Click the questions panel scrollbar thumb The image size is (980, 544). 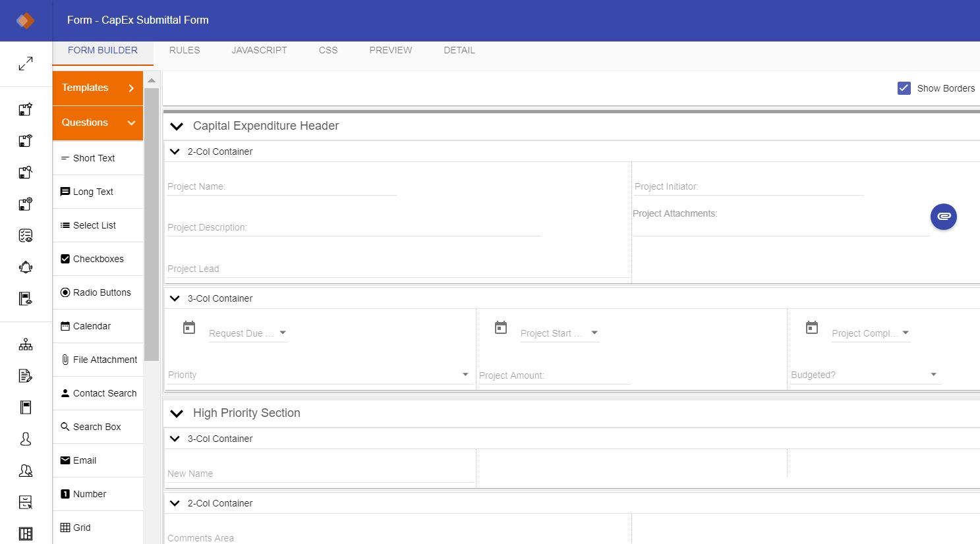click(152, 225)
